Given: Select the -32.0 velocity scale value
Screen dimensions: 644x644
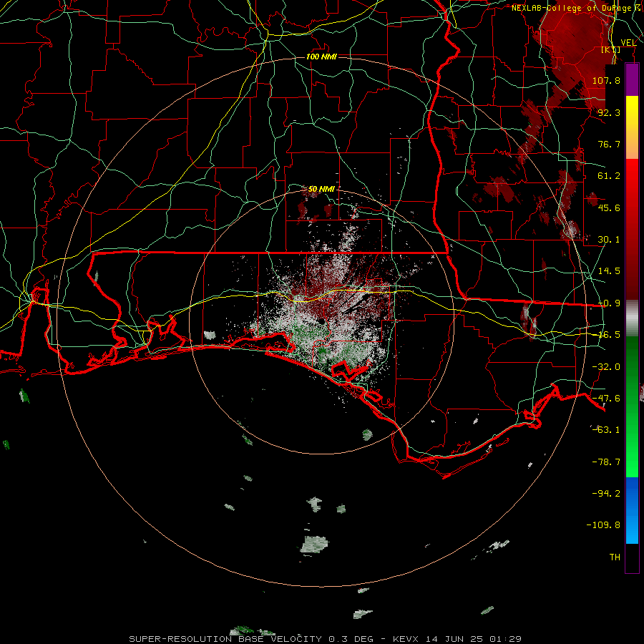Looking at the screenshot, I should 606,367.
